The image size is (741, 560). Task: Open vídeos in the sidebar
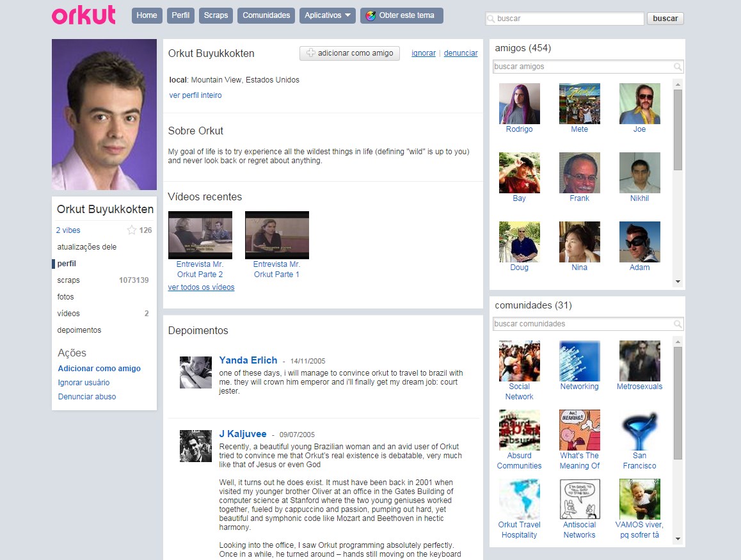coord(68,314)
